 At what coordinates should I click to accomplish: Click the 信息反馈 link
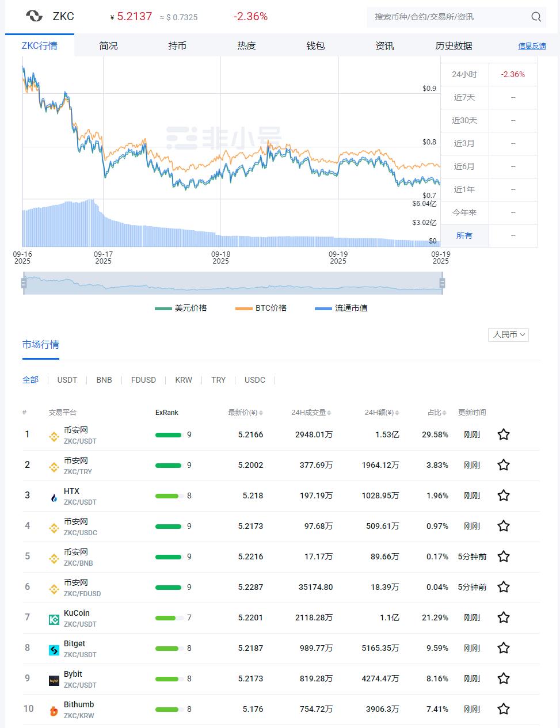coord(532,46)
